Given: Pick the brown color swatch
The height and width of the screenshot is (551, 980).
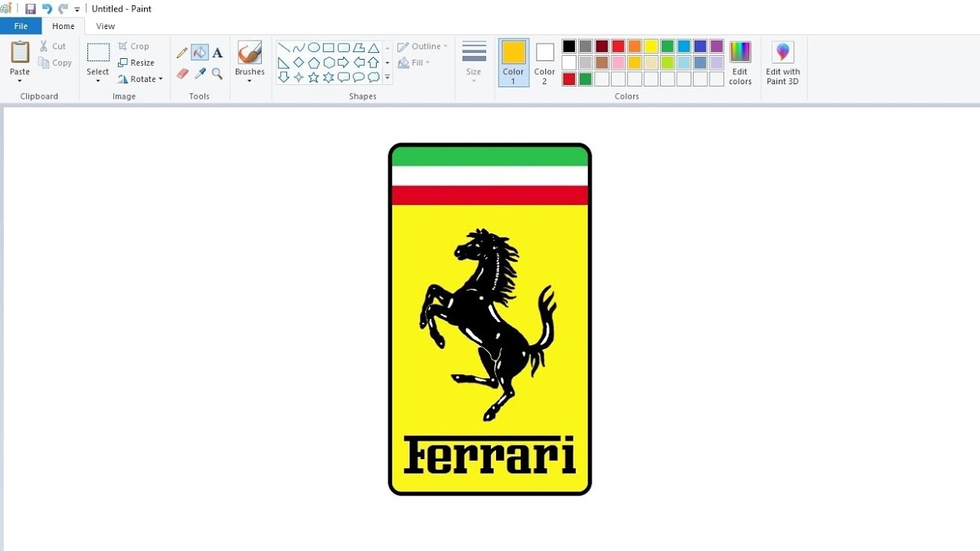Looking at the screenshot, I should [x=602, y=63].
